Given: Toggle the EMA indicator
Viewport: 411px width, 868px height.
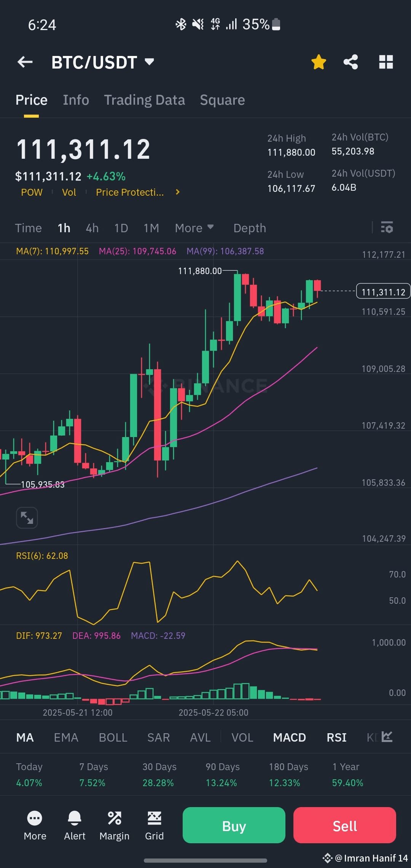Looking at the screenshot, I should click(x=66, y=737).
